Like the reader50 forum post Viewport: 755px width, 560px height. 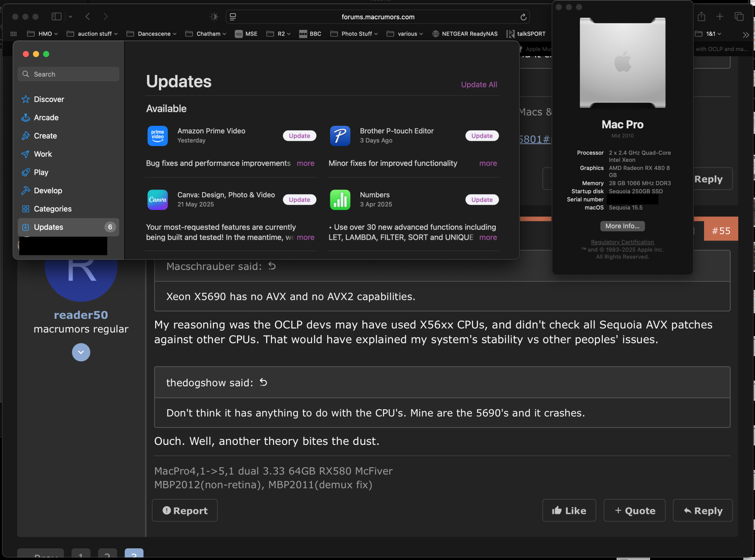coord(569,511)
